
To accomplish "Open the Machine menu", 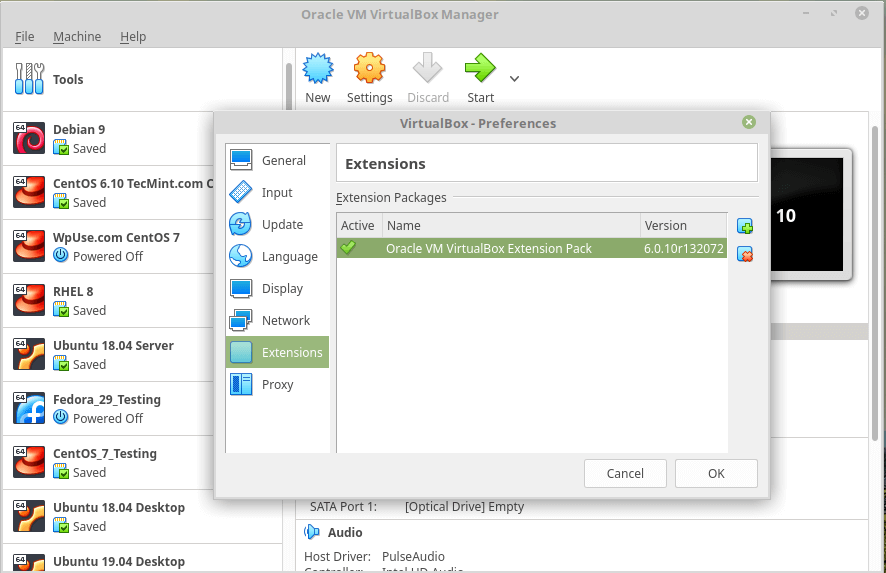I will 77,37.
